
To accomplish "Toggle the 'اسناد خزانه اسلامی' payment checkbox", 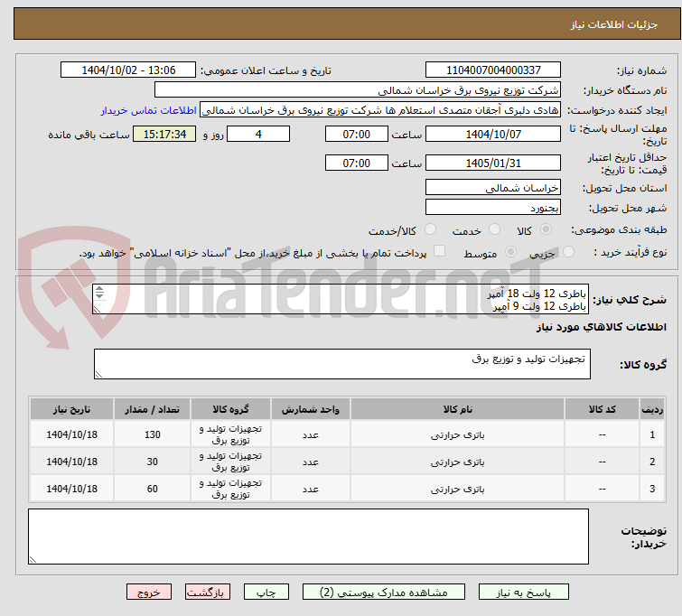I will click(x=440, y=250).
